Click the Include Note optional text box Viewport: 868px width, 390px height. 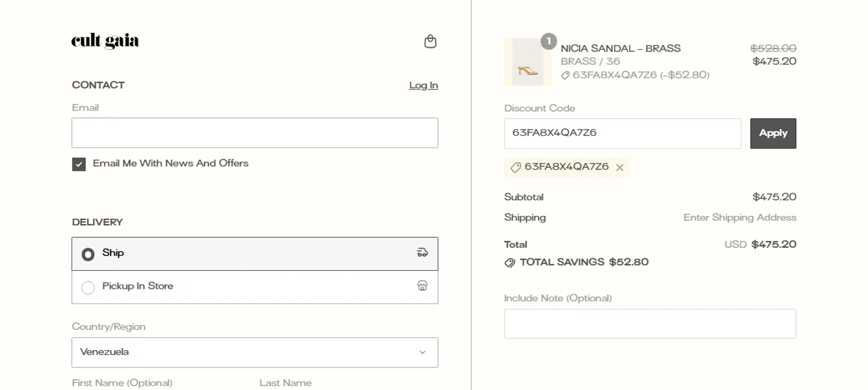[x=650, y=323]
